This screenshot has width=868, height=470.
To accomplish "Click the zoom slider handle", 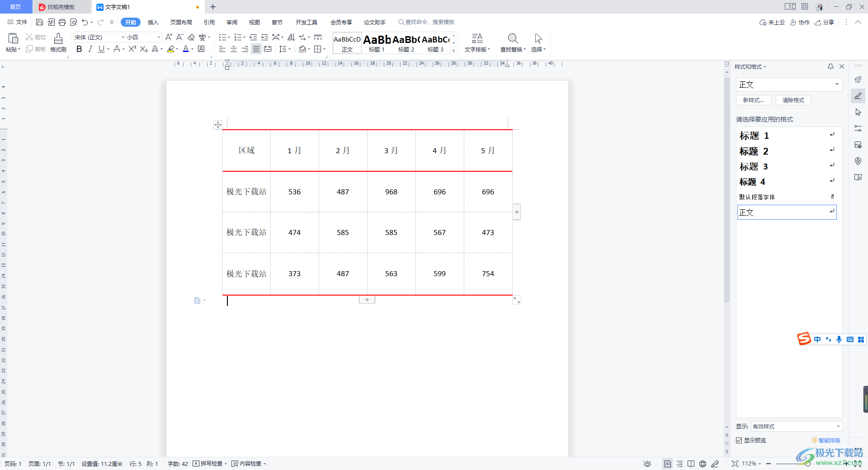I will (x=807, y=464).
